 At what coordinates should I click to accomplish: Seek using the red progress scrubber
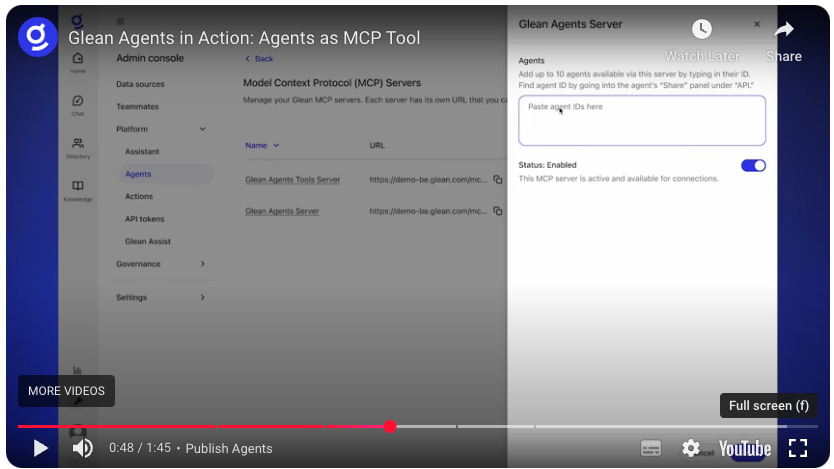(x=390, y=426)
